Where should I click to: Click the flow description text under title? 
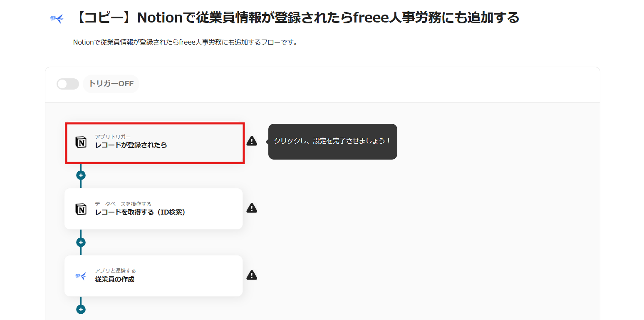tap(186, 42)
